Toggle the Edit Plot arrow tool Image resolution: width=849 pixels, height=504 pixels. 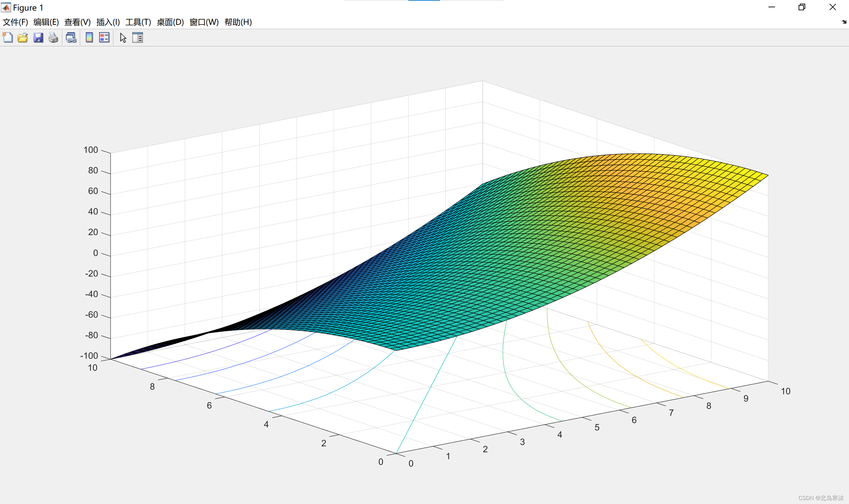(x=123, y=38)
